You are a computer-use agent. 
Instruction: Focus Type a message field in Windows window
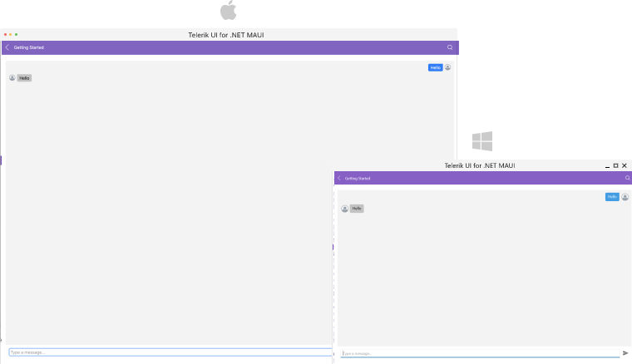click(x=480, y=353)
